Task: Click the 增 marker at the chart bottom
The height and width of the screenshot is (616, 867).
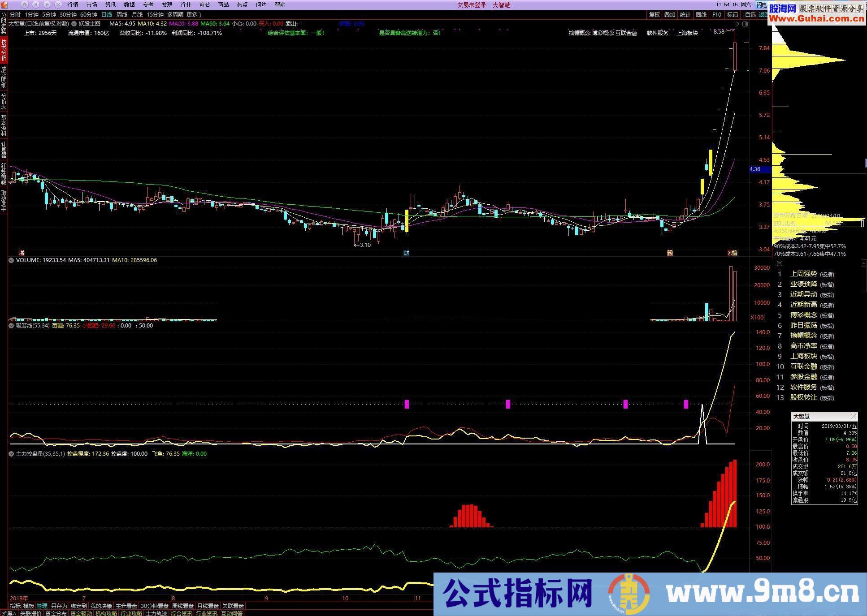Action: (x=22, y=253)
